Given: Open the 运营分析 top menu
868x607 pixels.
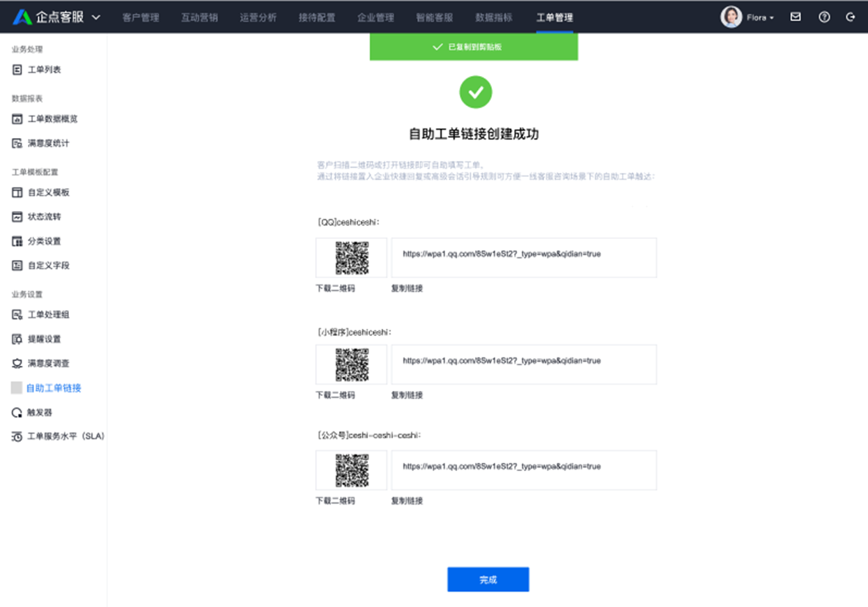Looking at the screenshot, I should point(258,17).
